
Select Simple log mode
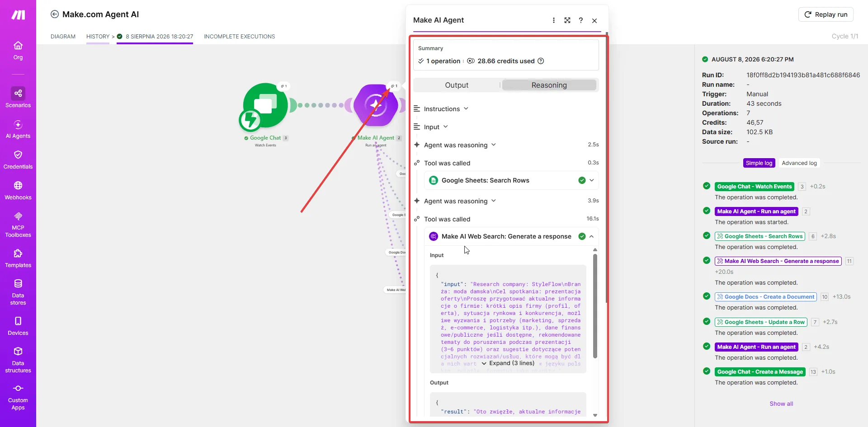pos(759,163)
